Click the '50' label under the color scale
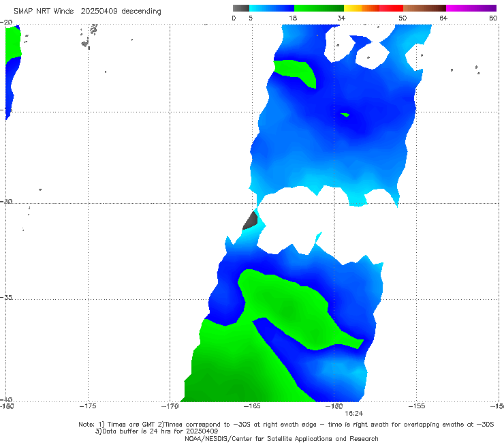 point(403,18)
